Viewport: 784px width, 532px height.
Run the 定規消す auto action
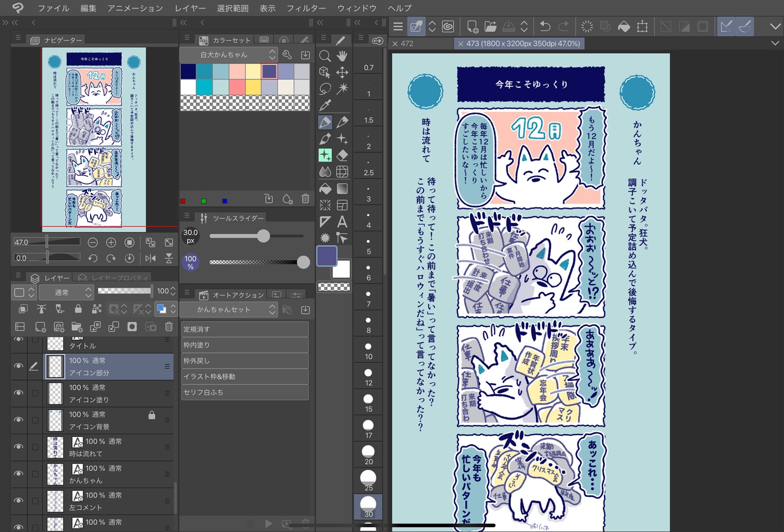tap(245, 329)
